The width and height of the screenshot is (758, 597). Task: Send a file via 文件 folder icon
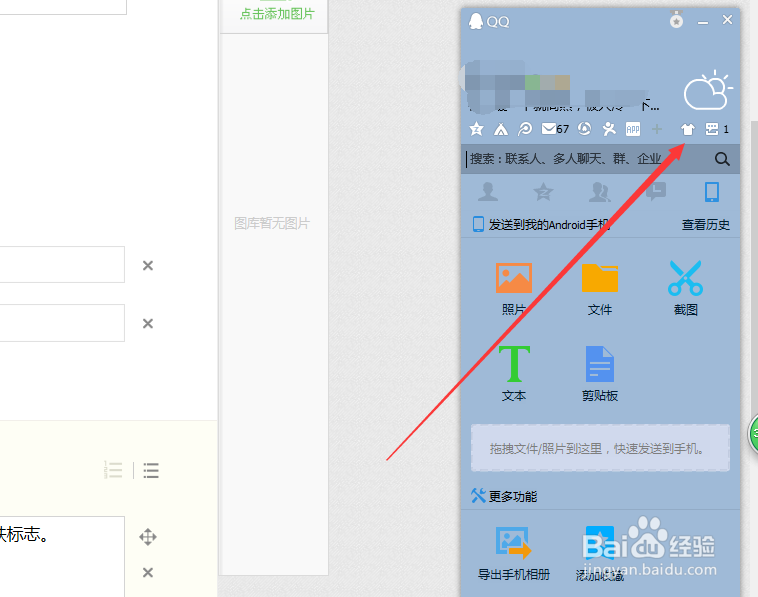[600, 289]
